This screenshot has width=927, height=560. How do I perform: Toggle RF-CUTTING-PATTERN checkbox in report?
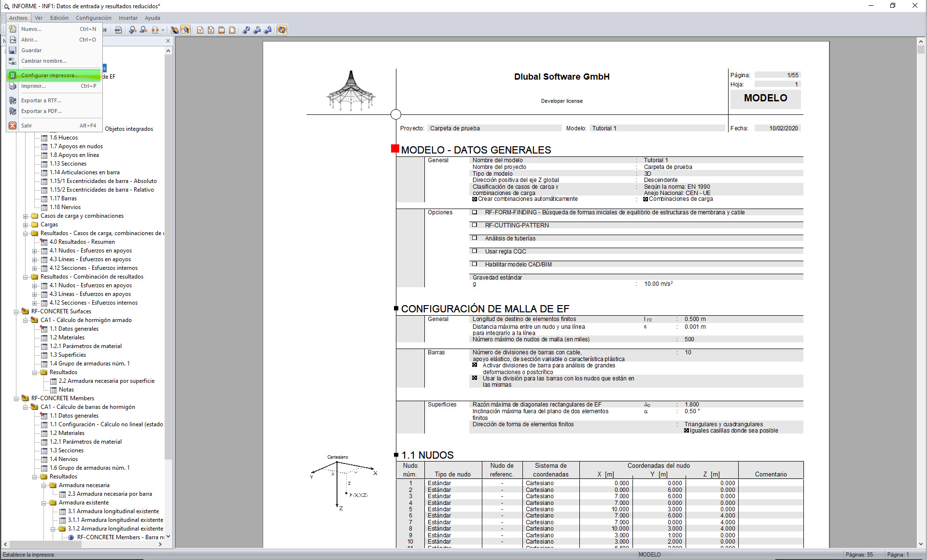point(475,225)
